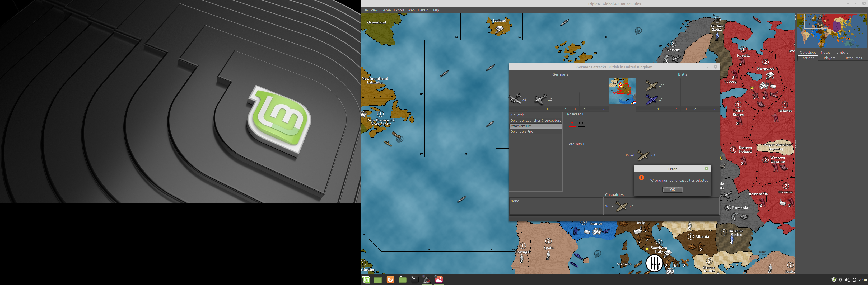The width and height of the screenshot is (868, 285).
Task: Select Defender Launches Interceptors step
Action: click(x=535, y=120)
